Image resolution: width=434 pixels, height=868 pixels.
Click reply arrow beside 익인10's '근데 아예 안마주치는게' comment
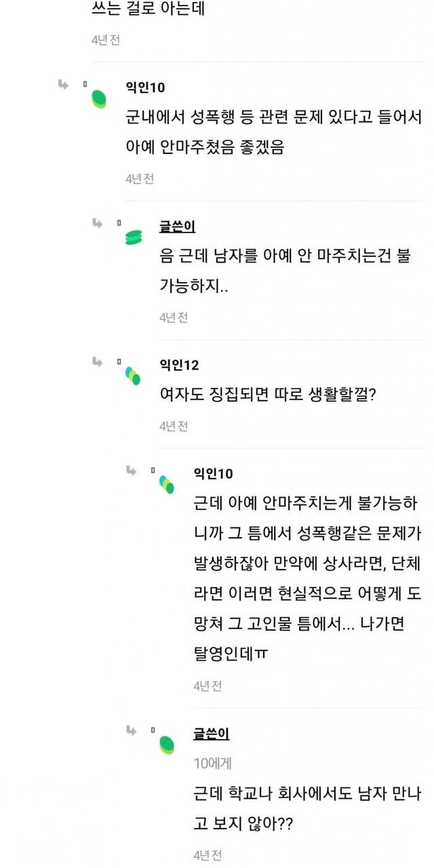(x=132, y=471)
